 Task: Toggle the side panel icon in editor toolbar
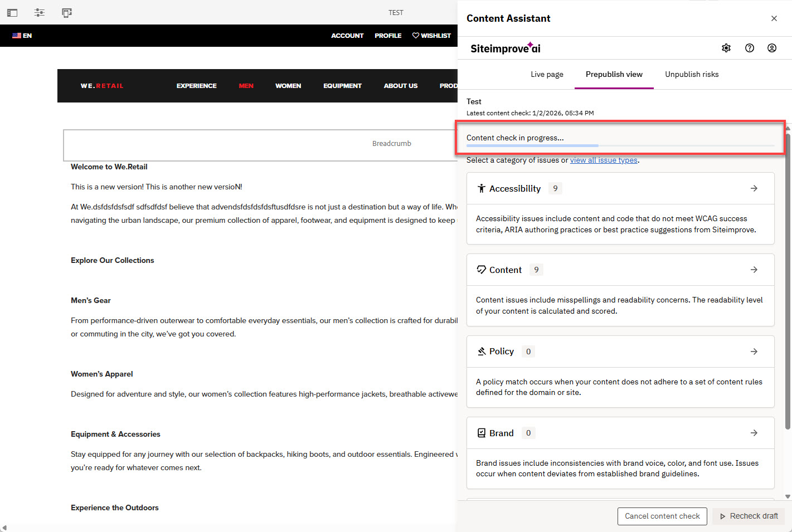pos(12,12)
